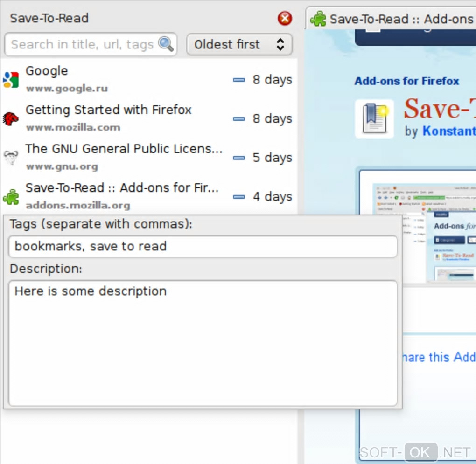The height and width of the screenshot is (464, 476).
Task: Remove Save-To-Read entry with minus icon
Action: click(x=239, y=197)
